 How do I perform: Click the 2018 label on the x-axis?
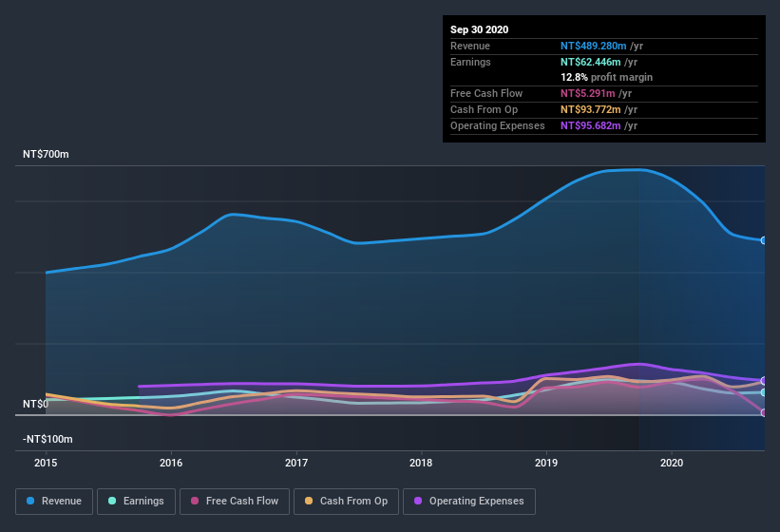pos(421,464)
